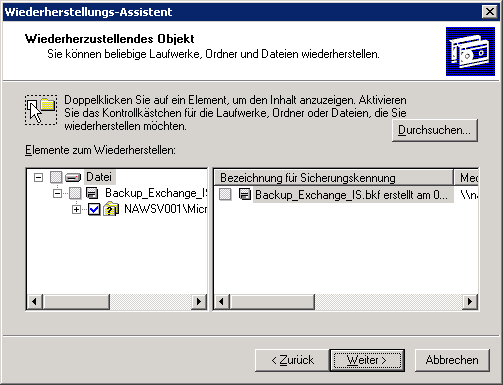Viewport: 503px width, 385px height.
Task: Expand the NAWSV001\Micr tree node
Action: click(77, 209)
